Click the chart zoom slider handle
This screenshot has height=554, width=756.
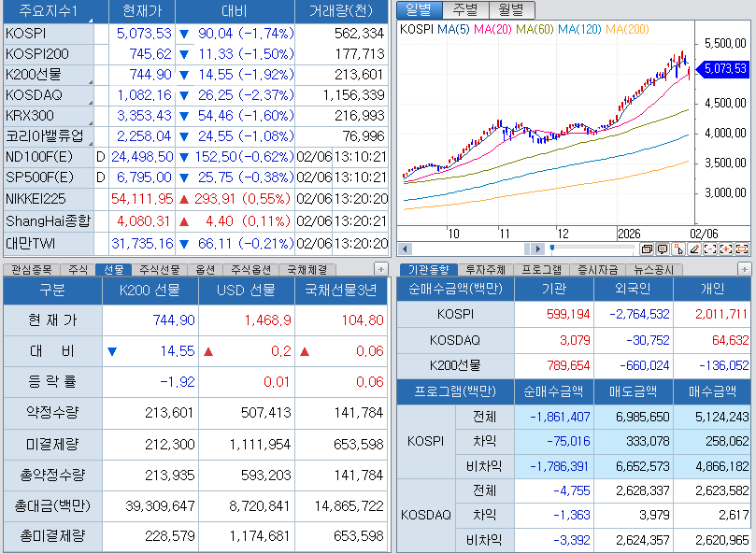[551, 249]
